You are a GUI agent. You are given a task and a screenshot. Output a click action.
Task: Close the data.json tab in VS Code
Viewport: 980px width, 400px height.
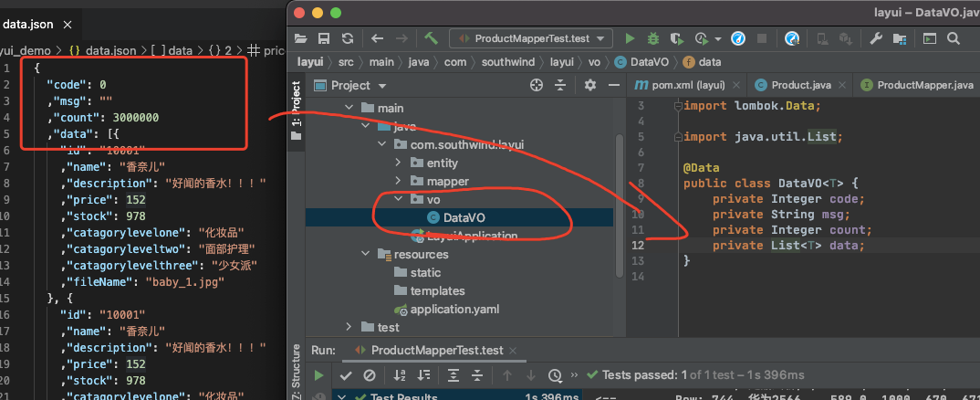click(68, 25)
